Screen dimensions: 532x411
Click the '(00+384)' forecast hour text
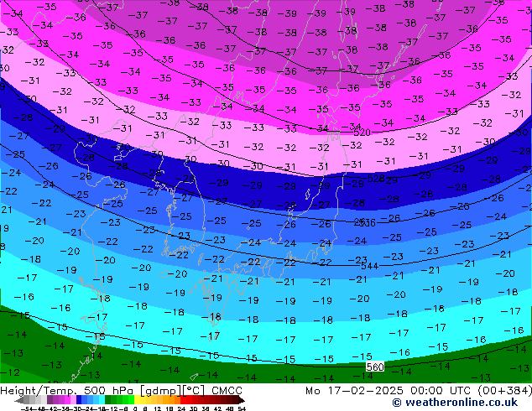504,391
